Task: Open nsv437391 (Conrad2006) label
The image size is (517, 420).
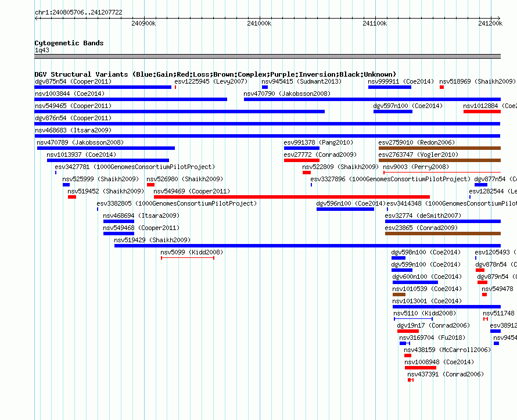Action: pos(446,374)
